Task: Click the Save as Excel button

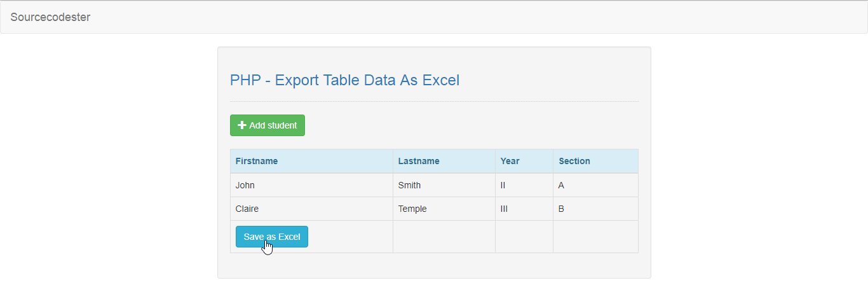Action: pos(272,237)
